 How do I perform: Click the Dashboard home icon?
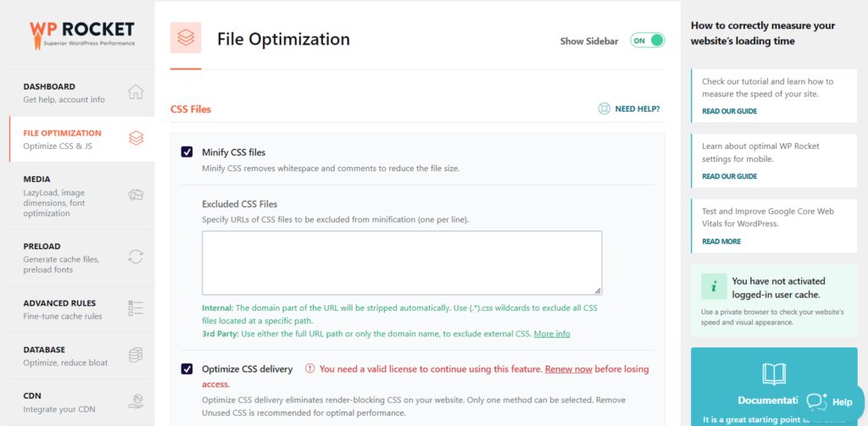[136, 91]
